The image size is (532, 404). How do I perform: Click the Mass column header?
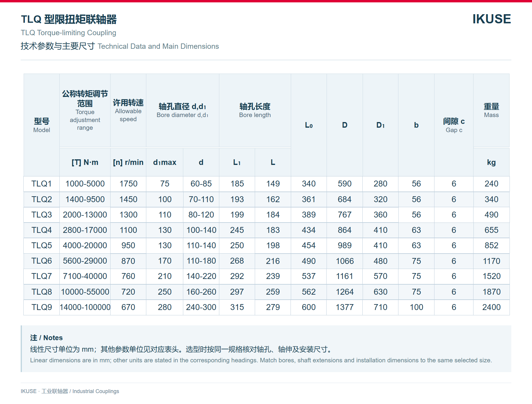[x=491, y=111]
